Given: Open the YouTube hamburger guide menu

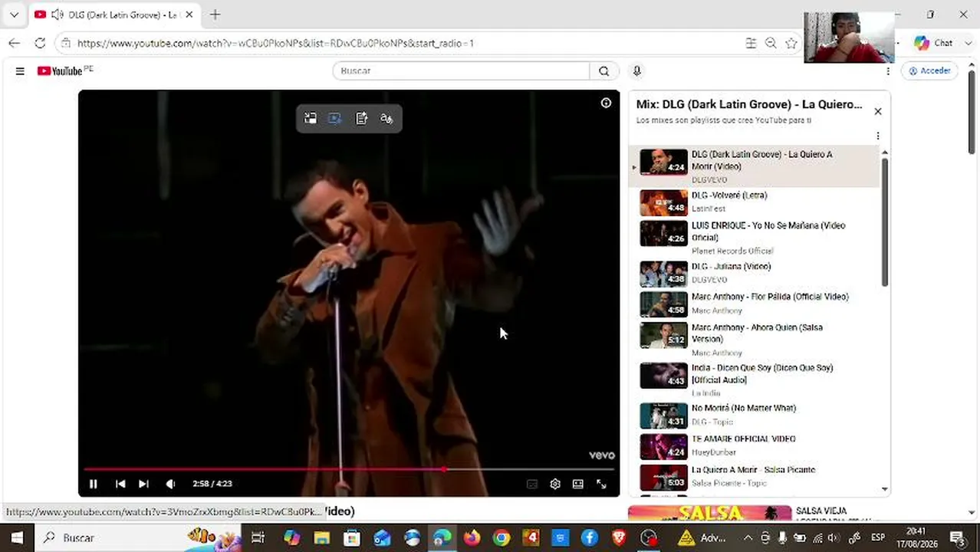Looking at the screenshot, I should click(20, 71).
